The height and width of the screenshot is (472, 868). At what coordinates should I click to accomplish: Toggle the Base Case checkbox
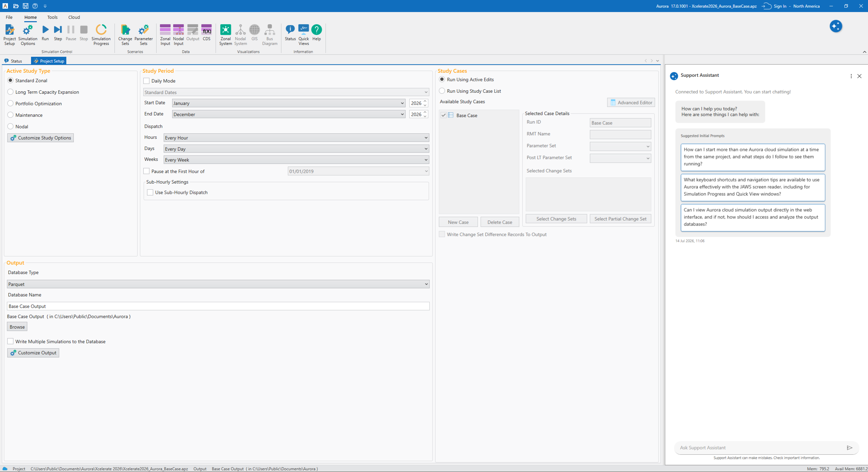pyautogui.click(x=443, y=115)
